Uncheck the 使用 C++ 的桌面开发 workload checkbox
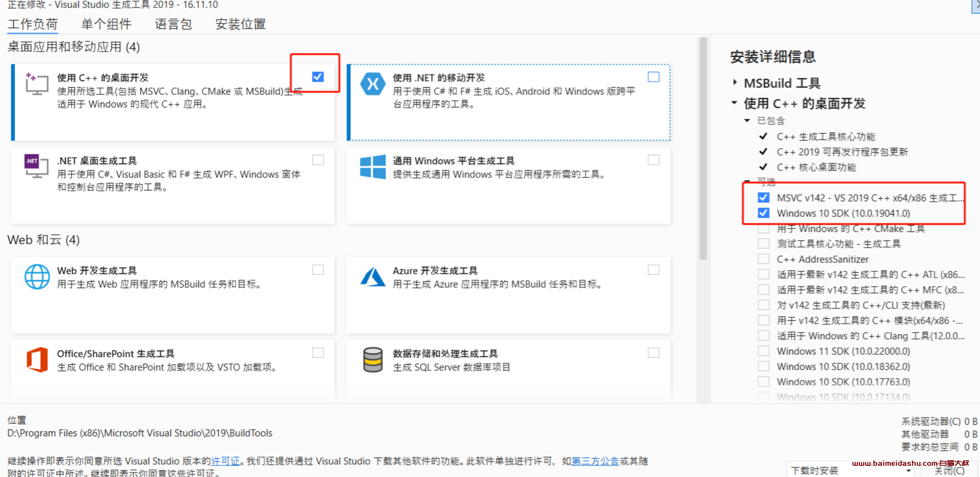Screen dimensions: 980x477 (318, 77)
